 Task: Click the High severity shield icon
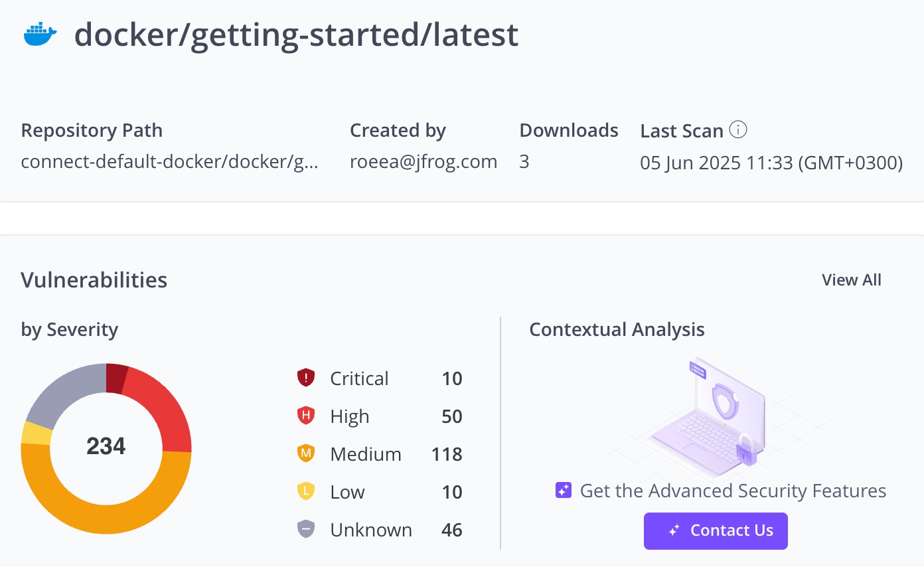(x=305, y=416)
